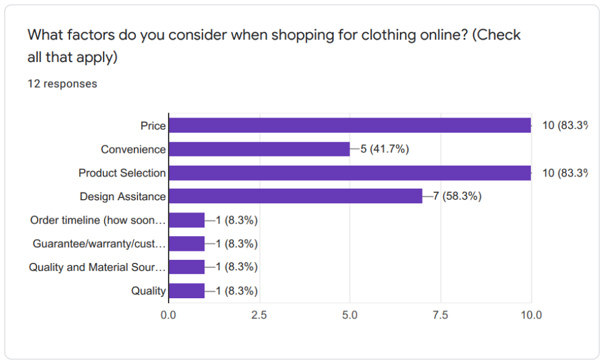The image size is (604, 364).
Task: Click the Design Assitance label
Action: point(122,197)
